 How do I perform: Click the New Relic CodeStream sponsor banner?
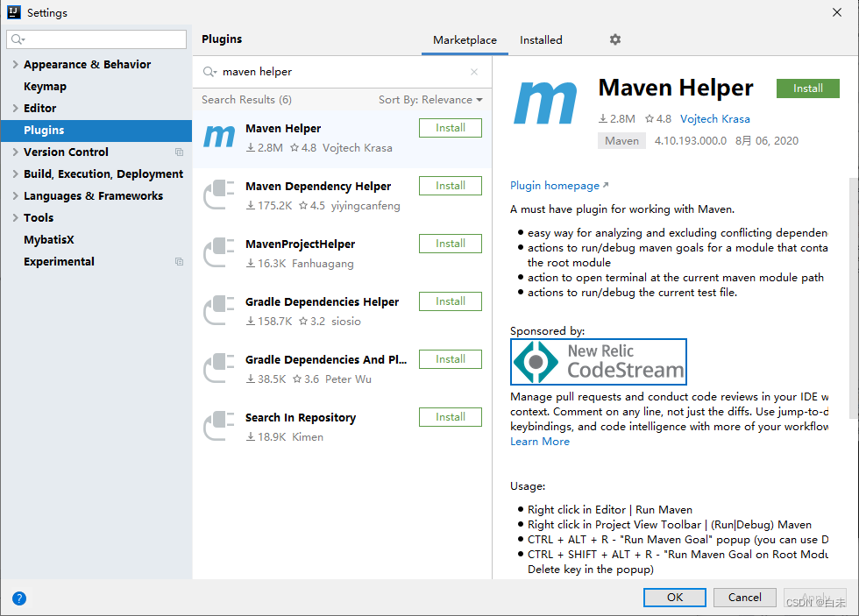pyautogui.click(x=598, y=362)
